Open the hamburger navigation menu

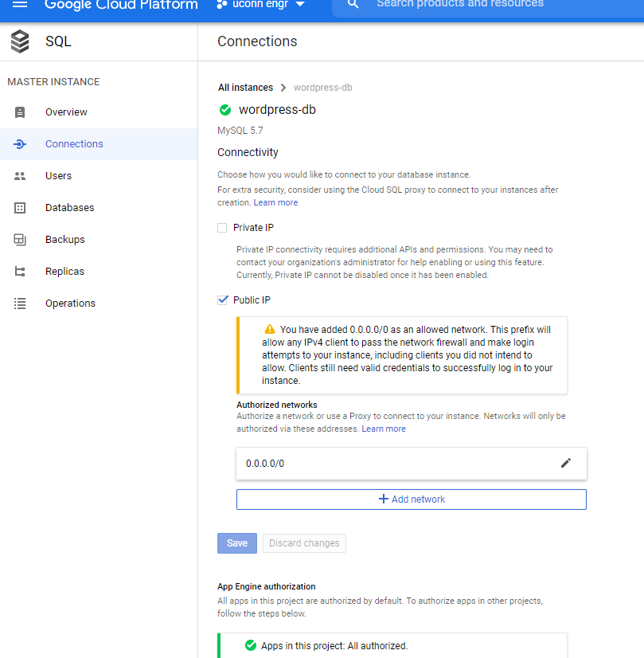[x=20, y=4]
